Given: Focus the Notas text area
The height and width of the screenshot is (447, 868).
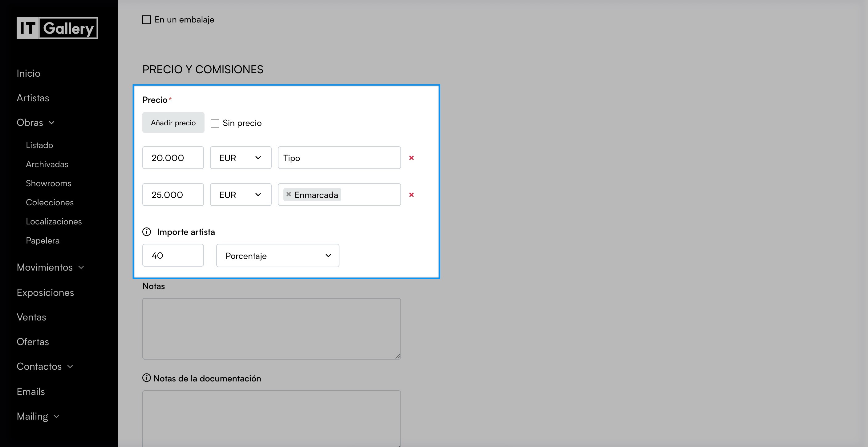Looking at the screenshot, I should point(272,329).
